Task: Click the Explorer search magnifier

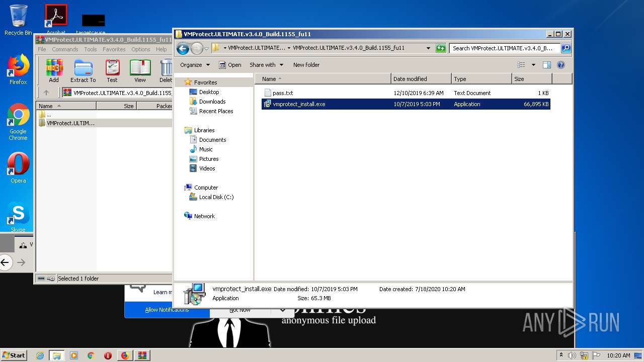Action: pos(566,48)
